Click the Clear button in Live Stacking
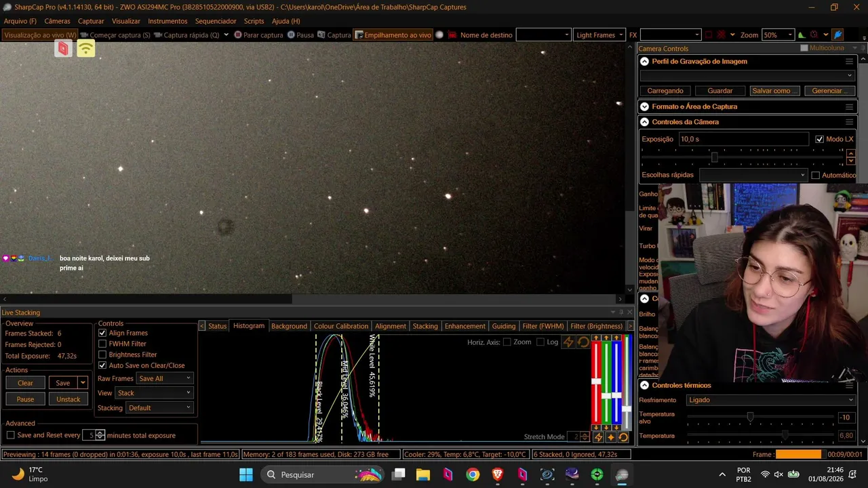This screenshot has width=868, height=488. (25, 383)
